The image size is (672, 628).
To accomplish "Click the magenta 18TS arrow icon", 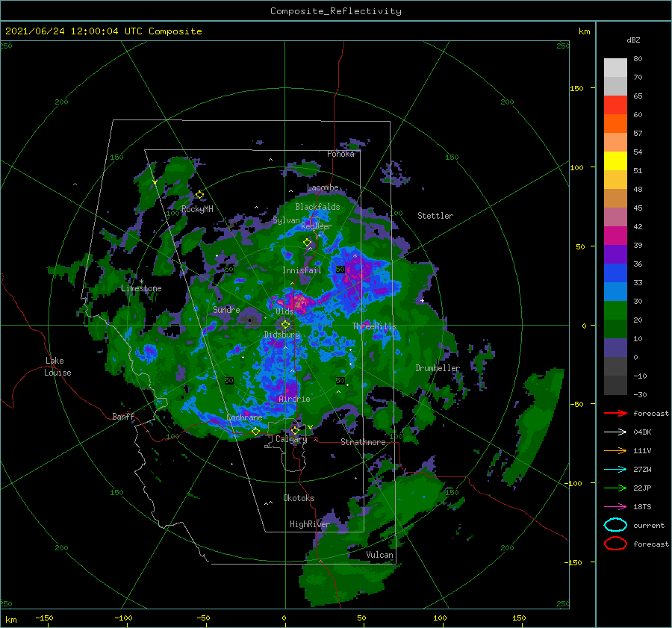I will (615, 507).
